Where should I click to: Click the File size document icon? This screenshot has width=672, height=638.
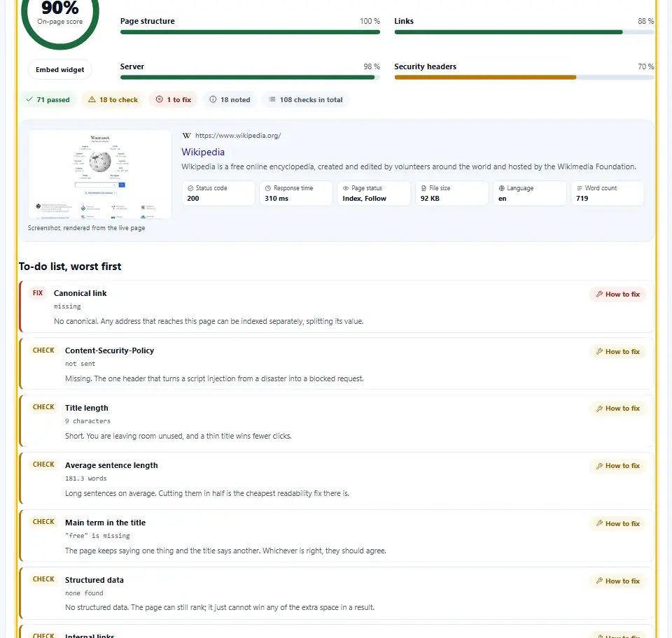tap(423, 188)
